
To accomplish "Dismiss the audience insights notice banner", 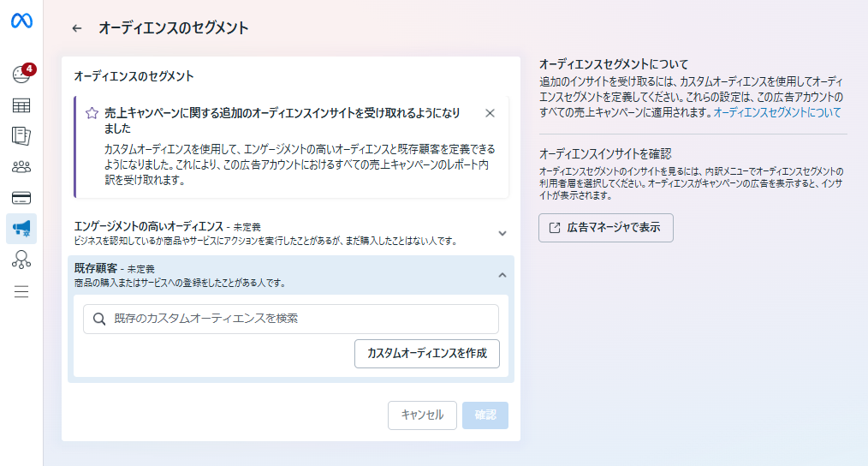I will click(490, 113).
